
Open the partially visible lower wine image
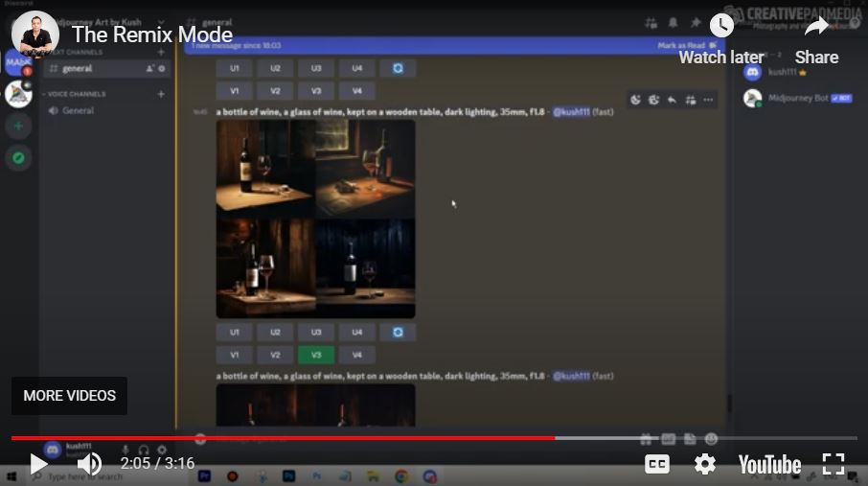click(x=315, y=405)
